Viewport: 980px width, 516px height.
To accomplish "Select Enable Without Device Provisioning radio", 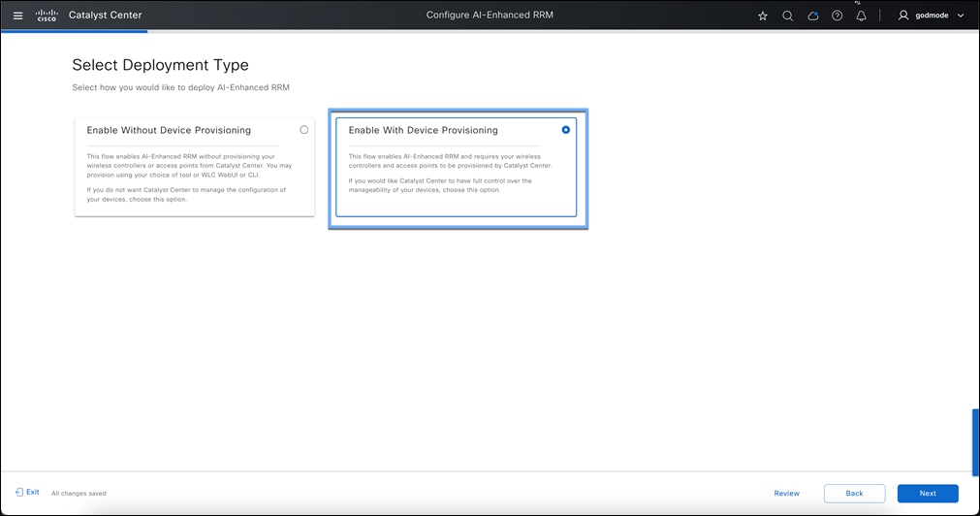I will (x=303, y=129).
